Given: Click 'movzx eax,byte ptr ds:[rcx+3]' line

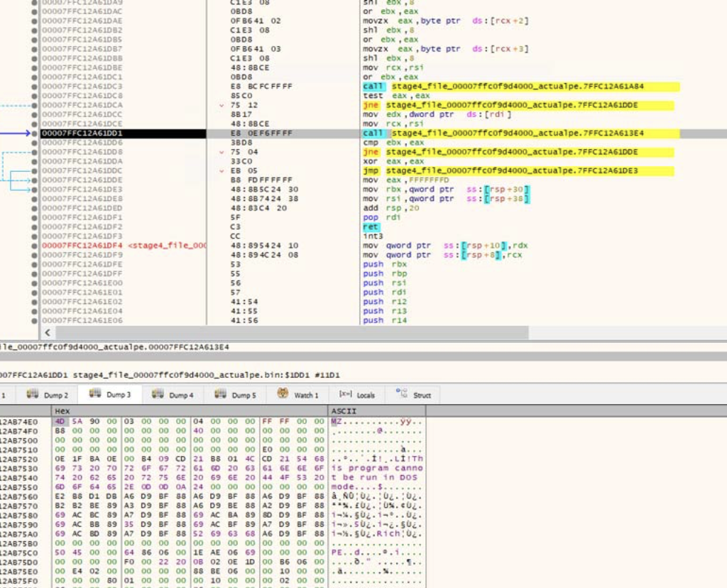Looking at the screenshot, I should [446, 49].
